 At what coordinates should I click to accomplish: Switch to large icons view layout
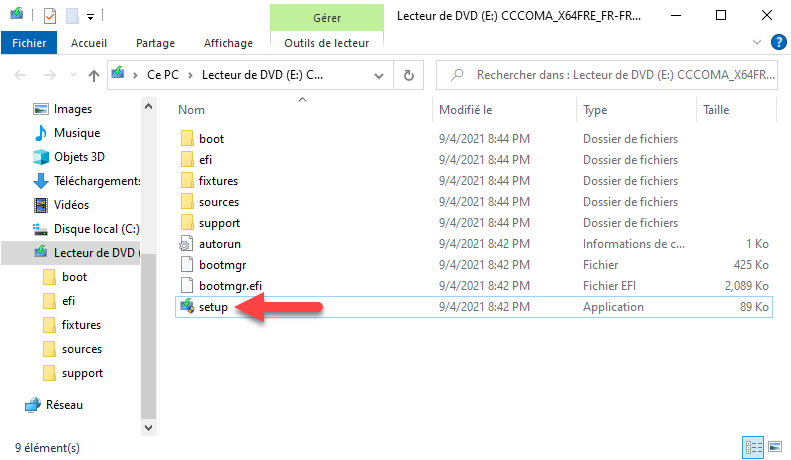coord(775,447)
